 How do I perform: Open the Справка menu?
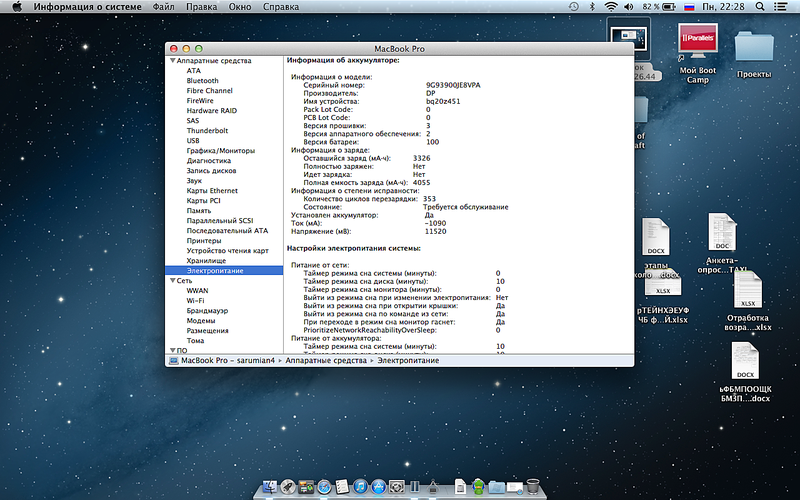click(280, 7)
